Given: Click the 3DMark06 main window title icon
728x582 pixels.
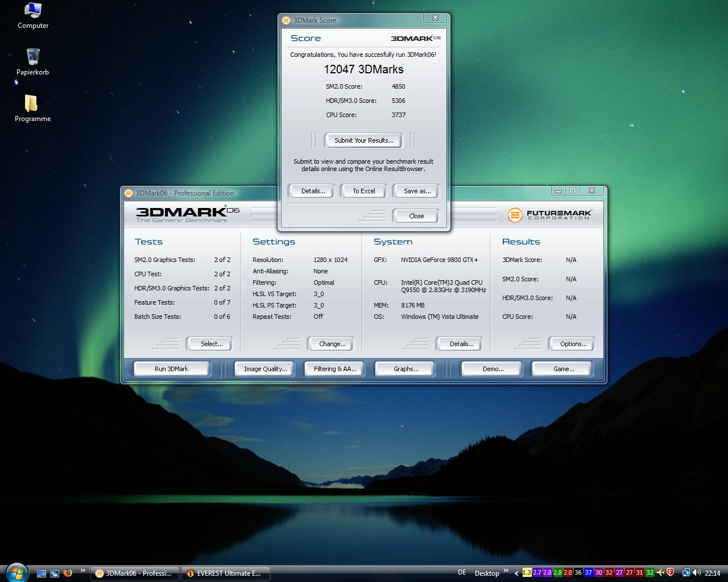Looking at the screenshot, I should click(x=129, y=193).
